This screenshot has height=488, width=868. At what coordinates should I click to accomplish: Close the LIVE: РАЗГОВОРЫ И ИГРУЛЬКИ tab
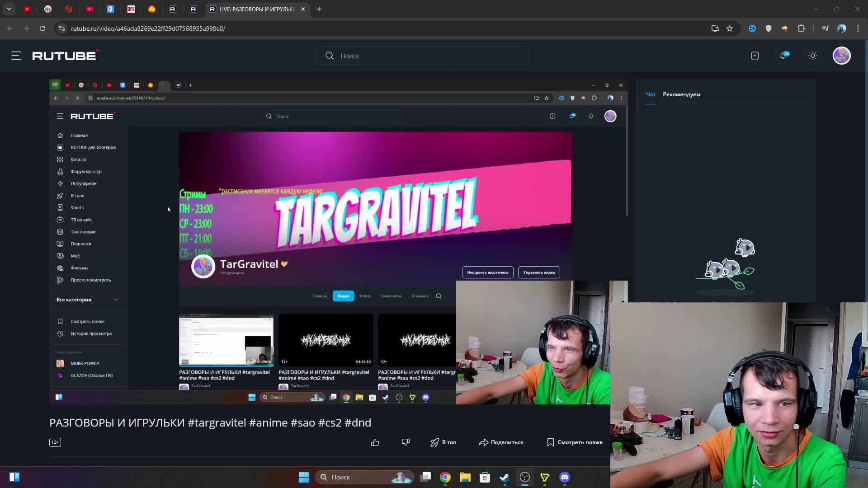pyautogui.click(x=303, y=9)
